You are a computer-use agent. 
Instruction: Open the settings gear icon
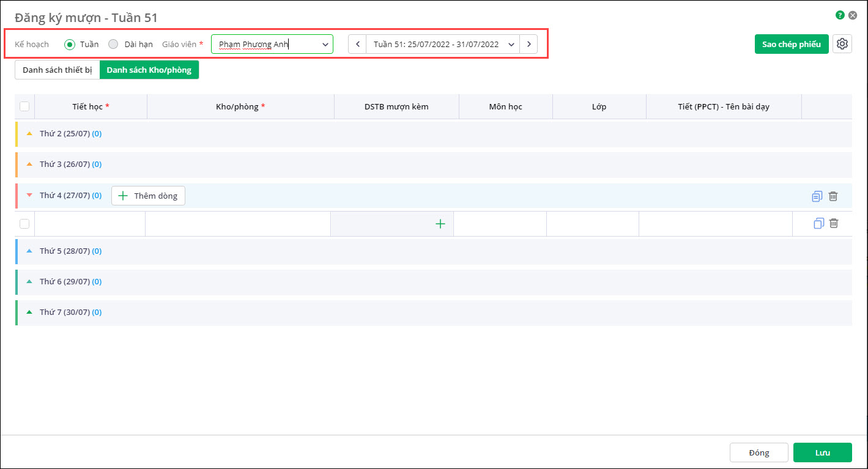[842, 44]
